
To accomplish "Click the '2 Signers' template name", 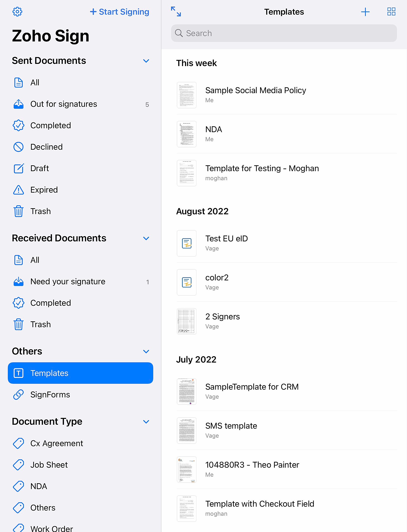I will click(x=223, y=317).
